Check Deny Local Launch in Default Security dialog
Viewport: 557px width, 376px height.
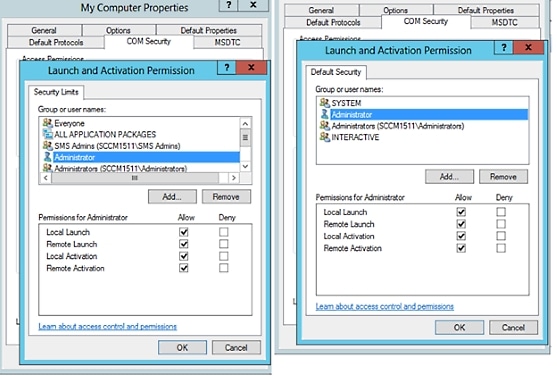[501, 212]
